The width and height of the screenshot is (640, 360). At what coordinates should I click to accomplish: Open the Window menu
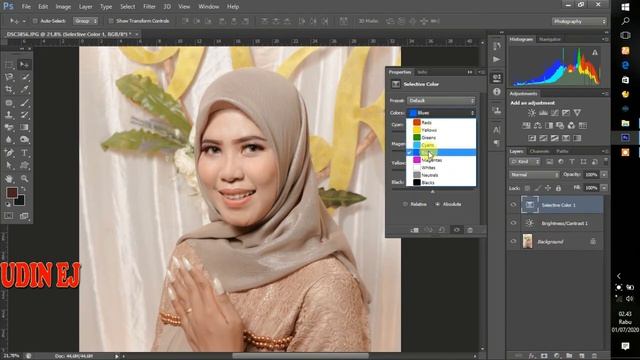[x=209, y=7]
